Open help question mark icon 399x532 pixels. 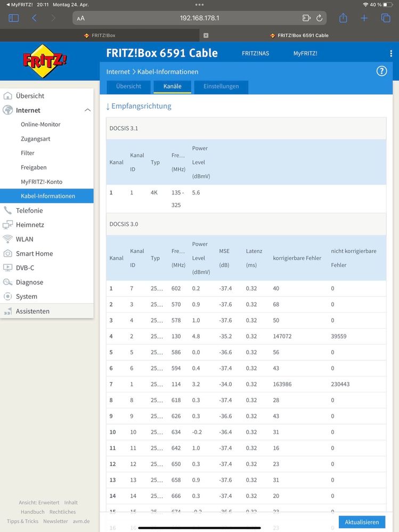[382, 71]
